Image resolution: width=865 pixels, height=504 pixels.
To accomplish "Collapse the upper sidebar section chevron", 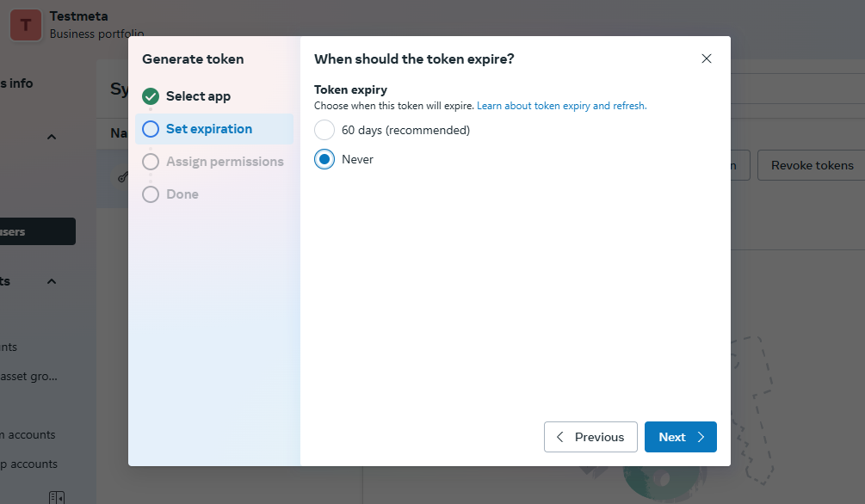I will tap(52, 137).
